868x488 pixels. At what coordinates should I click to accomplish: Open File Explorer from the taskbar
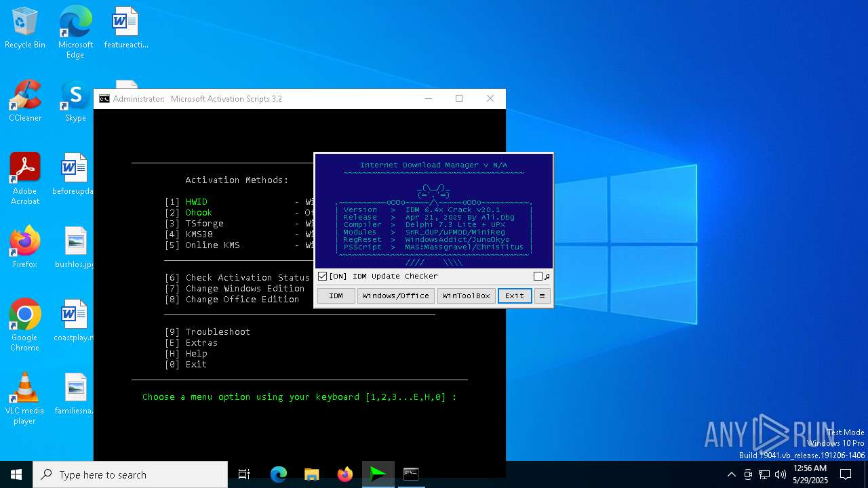[311, 474]
